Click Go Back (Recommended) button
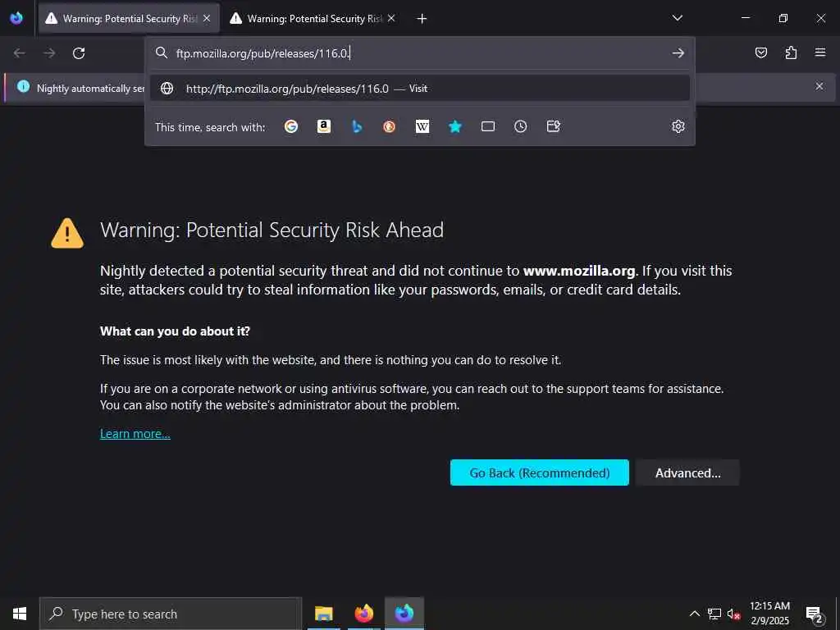Image resolution: width=840 pixels, height=630 pixels. point(540,472)
